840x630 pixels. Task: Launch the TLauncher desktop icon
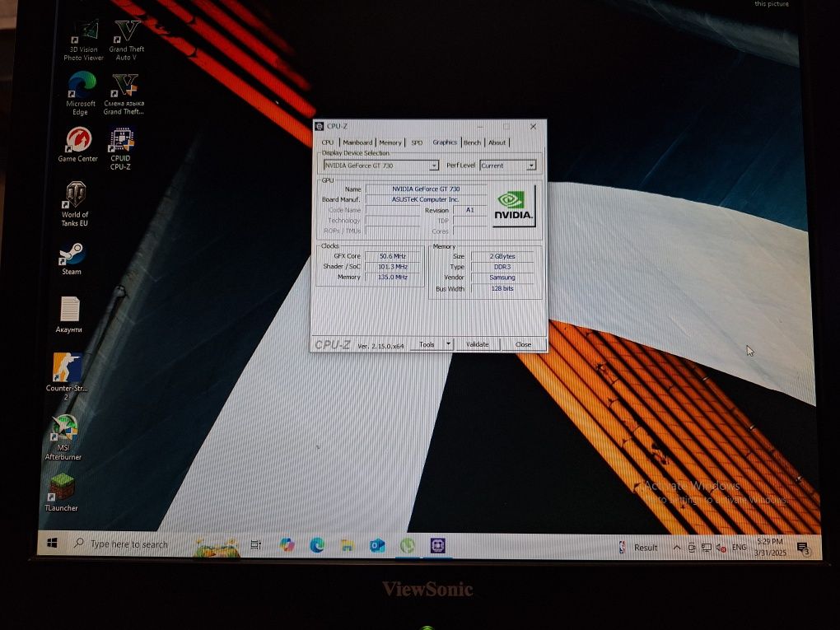click(x=62, y=492)
